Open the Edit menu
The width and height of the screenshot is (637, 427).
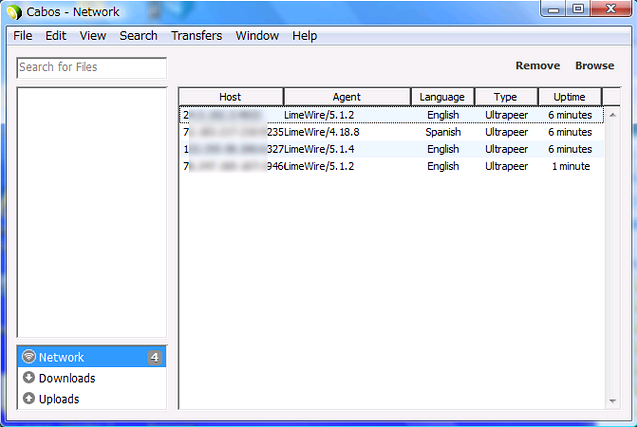[x=56, y=36]
